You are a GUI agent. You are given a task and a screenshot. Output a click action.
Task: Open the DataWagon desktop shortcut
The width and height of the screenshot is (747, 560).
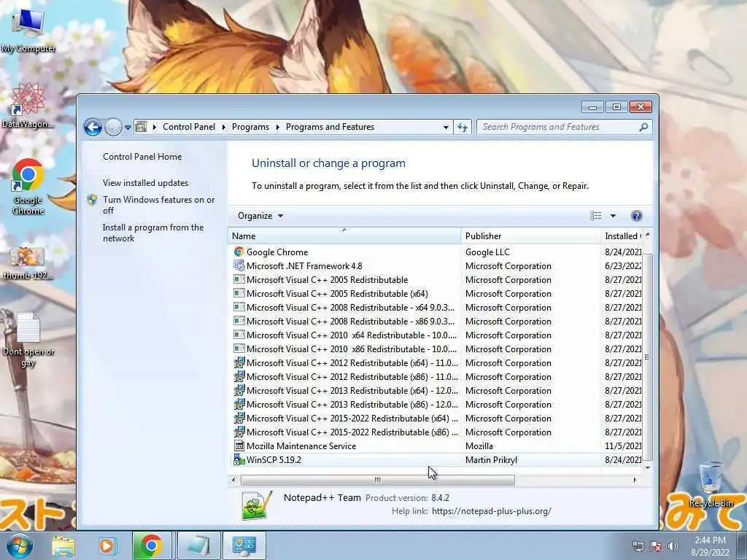(x=28, y=105)
